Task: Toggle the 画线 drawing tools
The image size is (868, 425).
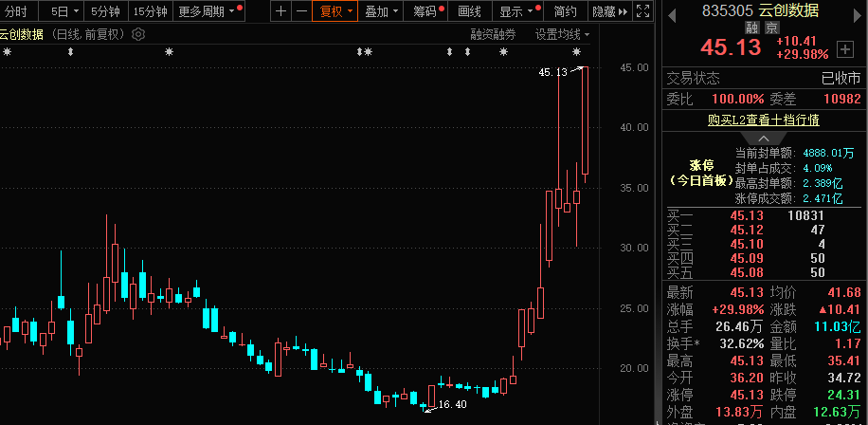Action: click(469, 11)
